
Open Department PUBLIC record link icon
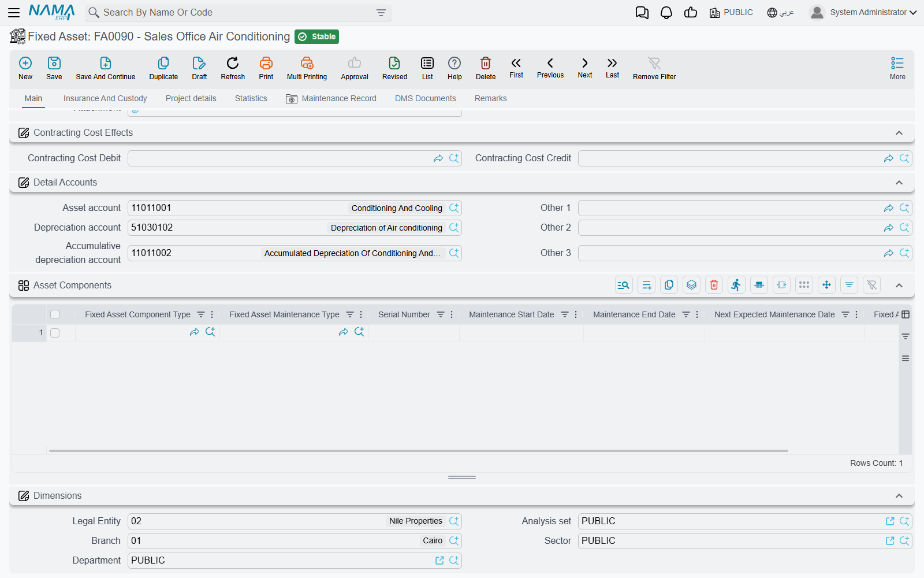(x=439, y=561)
